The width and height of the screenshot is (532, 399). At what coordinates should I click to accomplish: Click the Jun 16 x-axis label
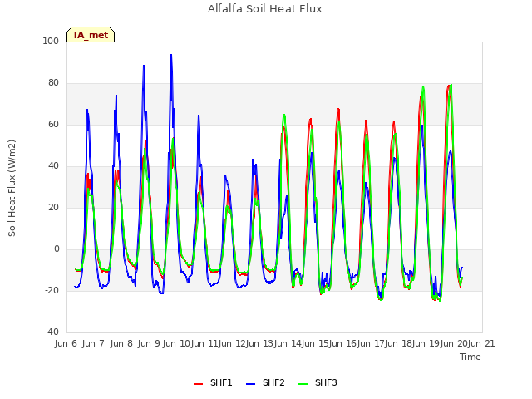click(342, 343)
